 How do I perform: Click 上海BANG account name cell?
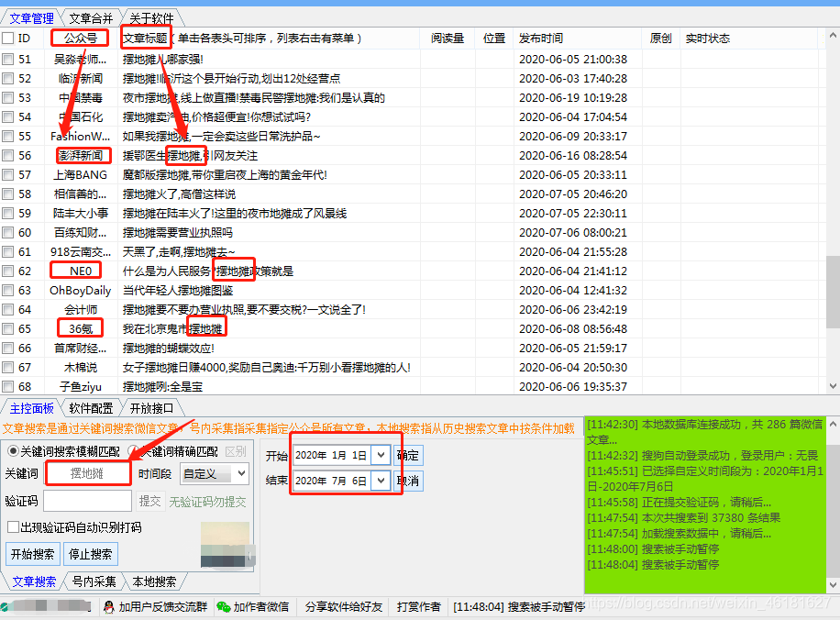(x=81, y=174)
